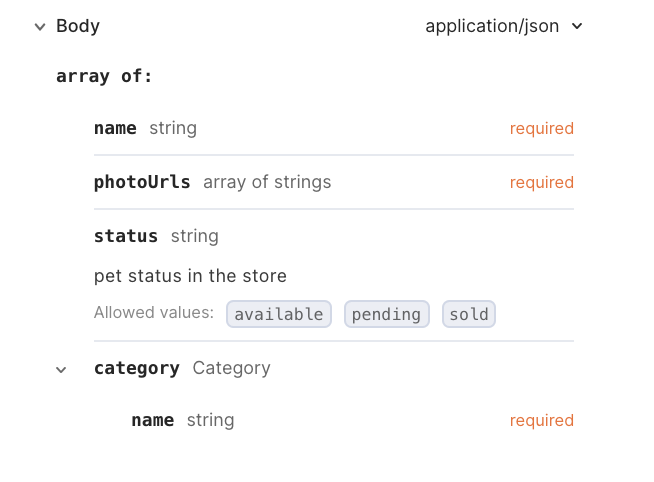Viewport: 654px width, 482px height.
Task: Click the "available" allowed value badge
Action: pos(279,314)
